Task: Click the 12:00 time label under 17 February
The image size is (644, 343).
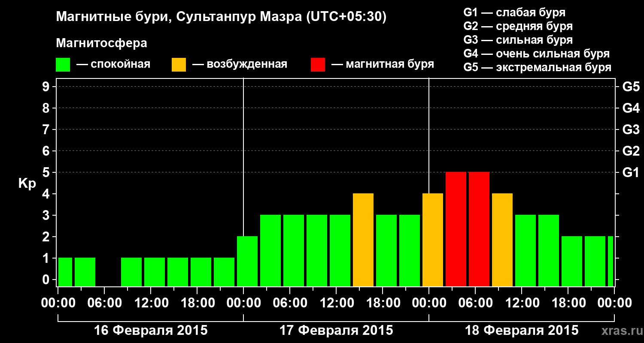Action: pos(336,303)
